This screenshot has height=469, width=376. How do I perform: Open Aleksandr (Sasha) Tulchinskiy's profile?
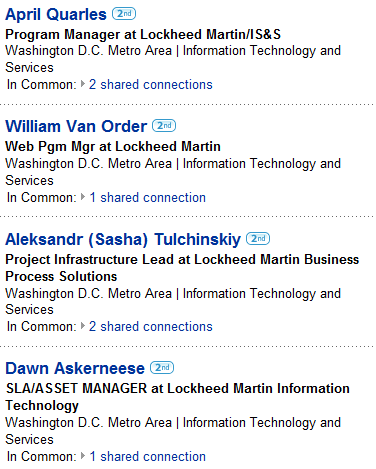pos(123,239)
